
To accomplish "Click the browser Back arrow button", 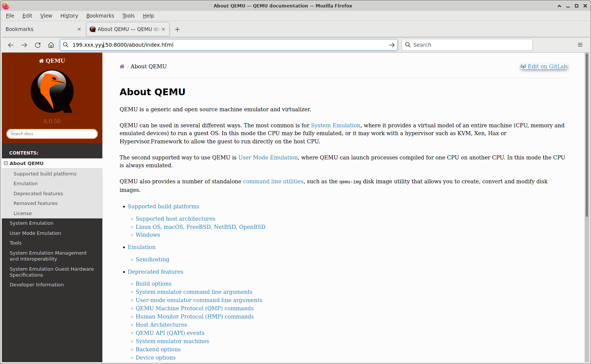I will click(x=11, y=45).
